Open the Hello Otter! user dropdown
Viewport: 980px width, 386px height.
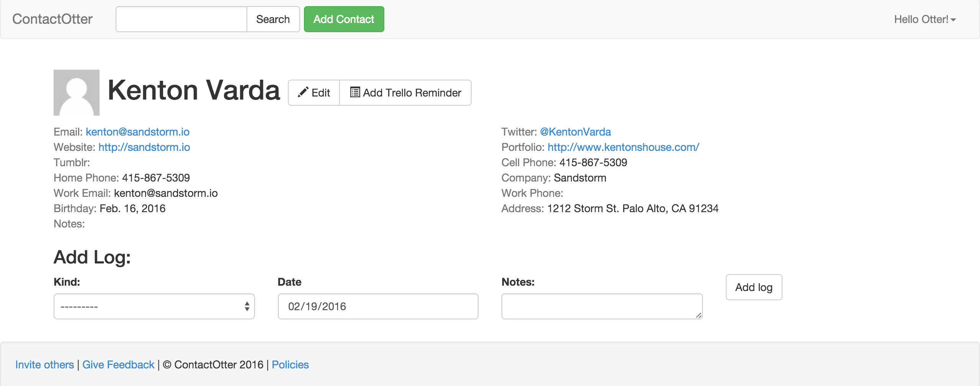coord(925,19)
